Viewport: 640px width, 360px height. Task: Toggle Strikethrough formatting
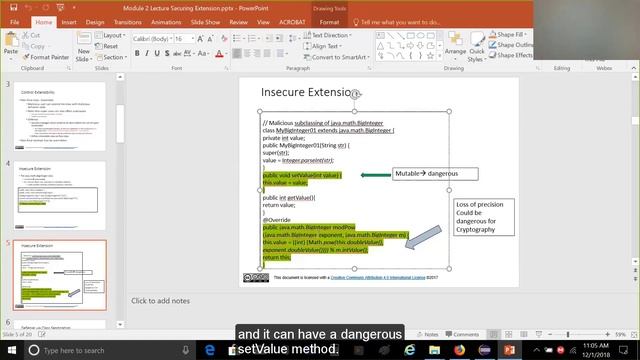[177, 53]
